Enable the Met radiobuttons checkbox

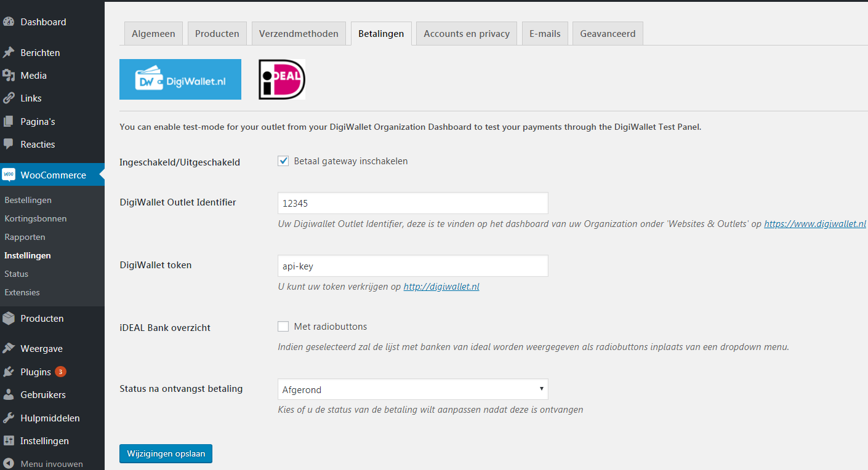[283, 327]
